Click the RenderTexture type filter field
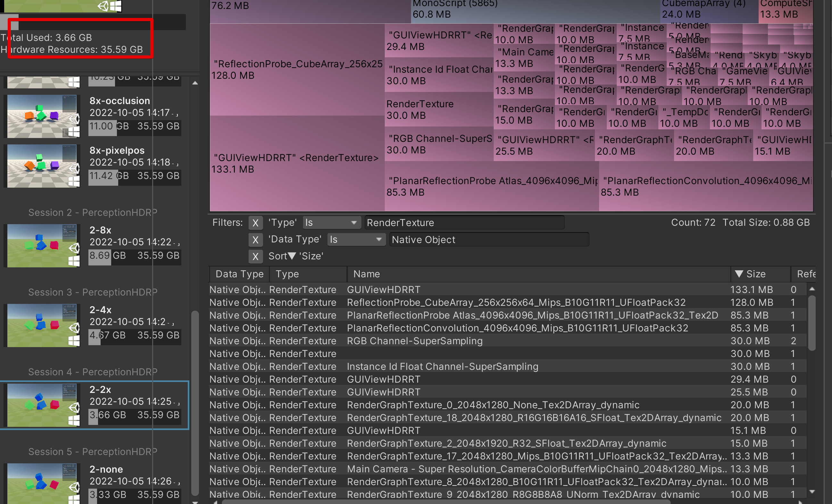The width and height of the screenshot is (832, 504). click(464, 223)
